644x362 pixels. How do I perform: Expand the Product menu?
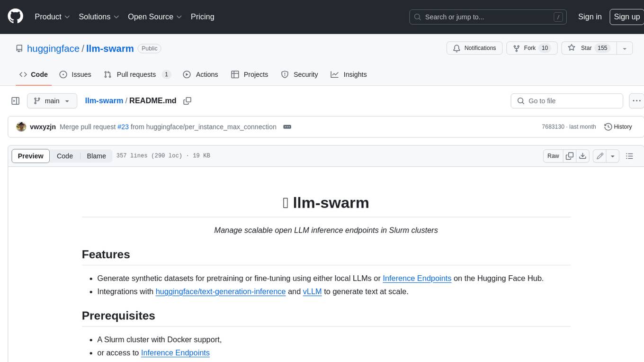point(52,17)
